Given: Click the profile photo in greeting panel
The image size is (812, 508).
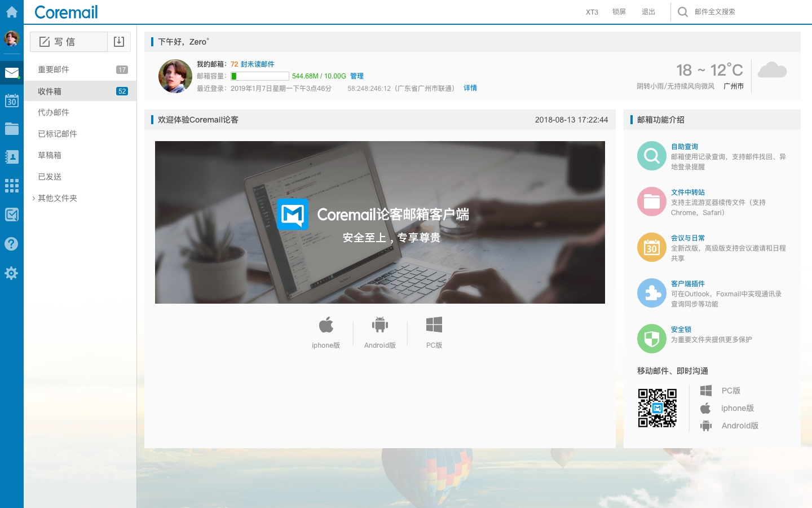Looking at the screenshot, I should 175,76.
